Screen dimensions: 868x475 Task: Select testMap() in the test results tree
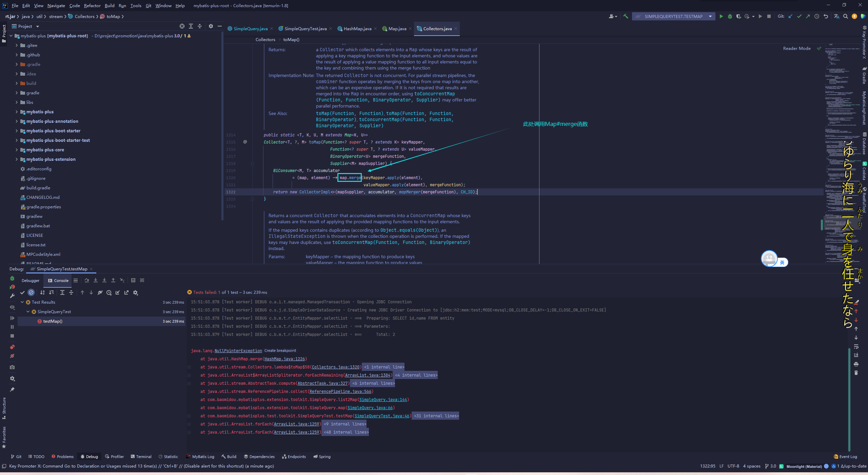(x=53, y=321)
